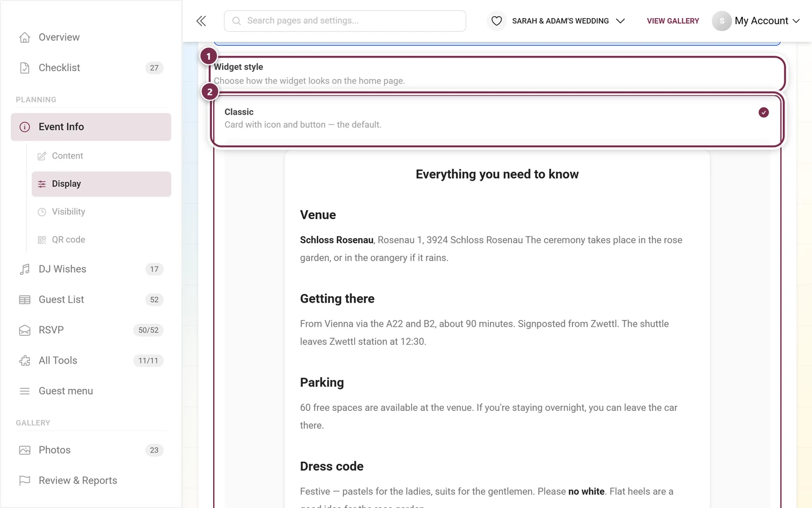This screenshot has width=812, height=508.
Task: Select the Classic widget style option
Action: click(497, 118)
